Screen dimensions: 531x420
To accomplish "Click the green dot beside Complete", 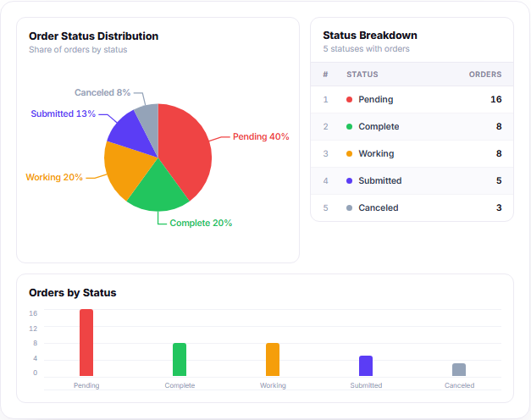I will point(349,127).
